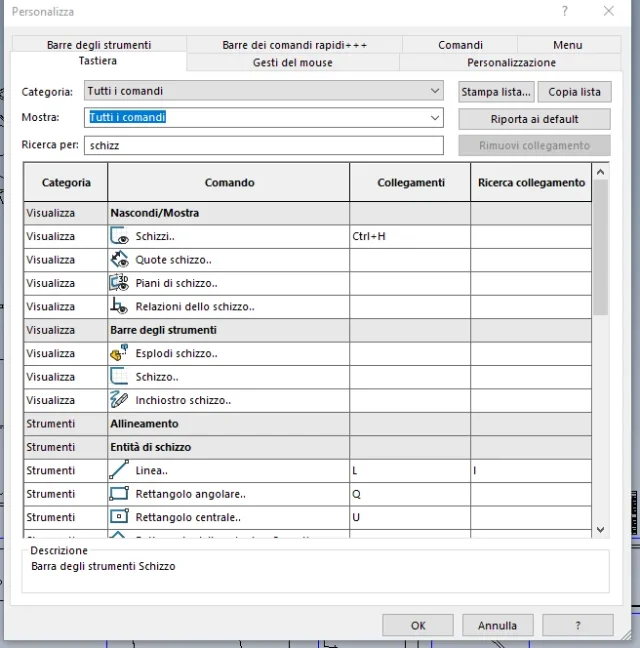Click in the Ricerca per search field
Screen dimensions: 640x648
(x=264, y=146)
